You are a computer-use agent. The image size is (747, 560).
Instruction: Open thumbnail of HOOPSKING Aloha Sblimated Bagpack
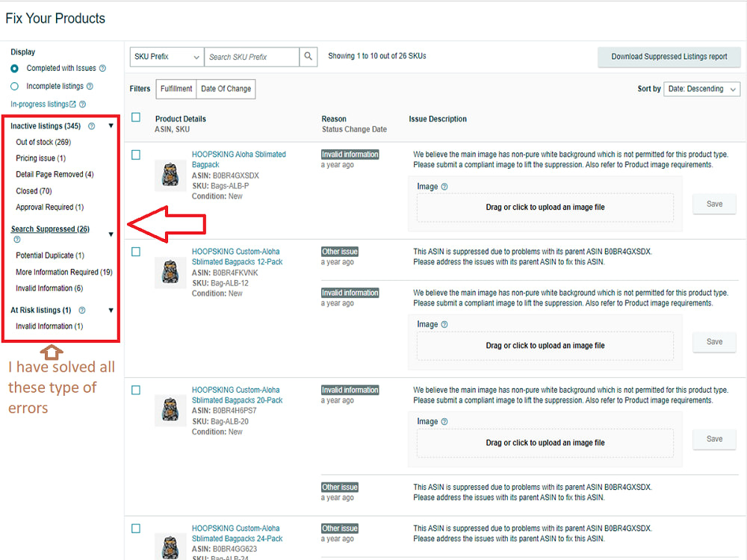click(170, 175)
